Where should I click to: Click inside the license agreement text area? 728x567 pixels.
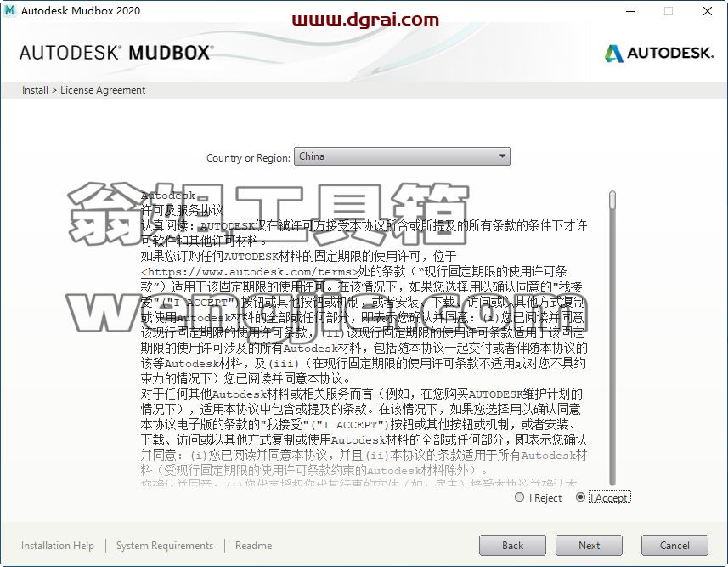point(364,337)
